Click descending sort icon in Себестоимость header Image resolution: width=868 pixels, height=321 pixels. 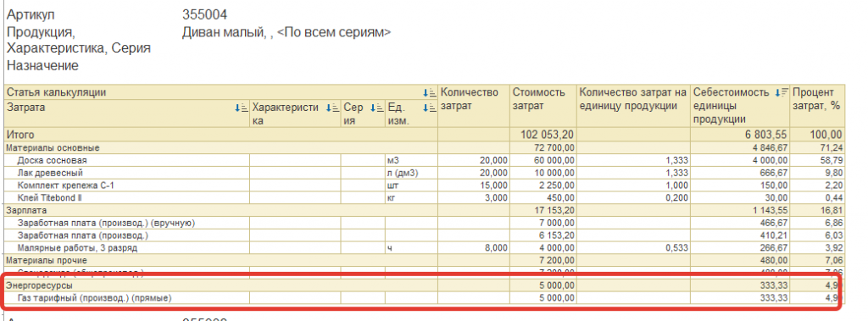781,93
